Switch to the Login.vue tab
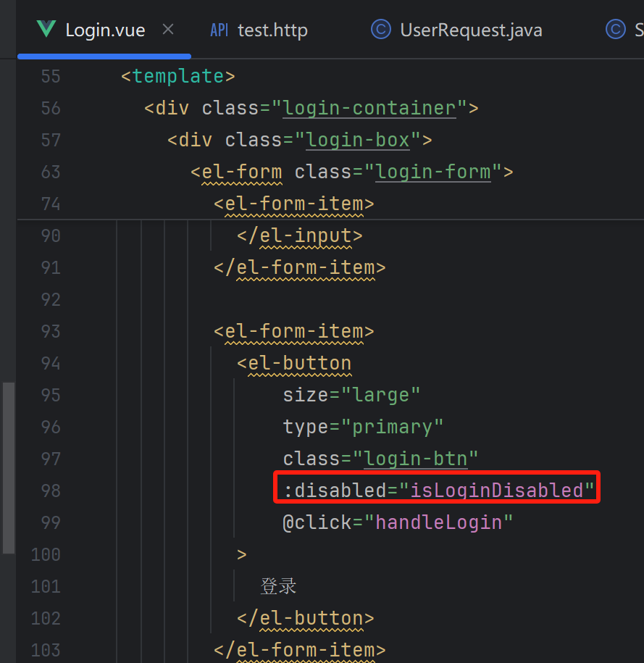 pos(105,30)
